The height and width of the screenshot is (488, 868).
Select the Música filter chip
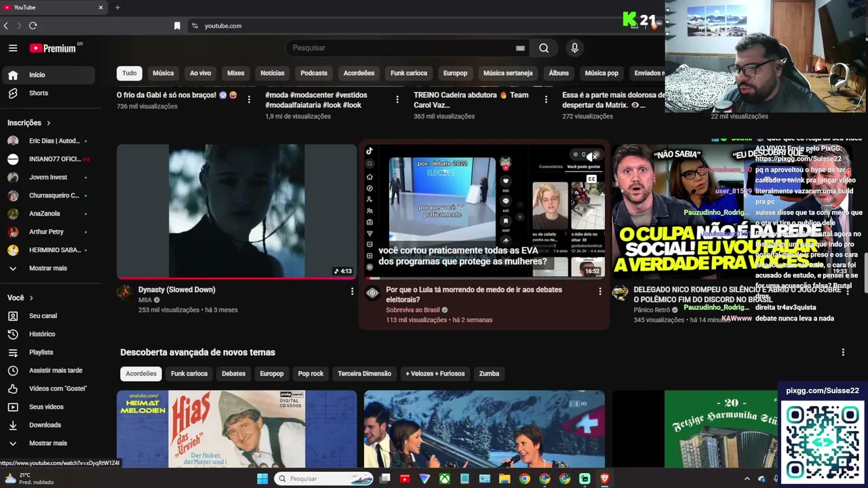click(163, 73)
